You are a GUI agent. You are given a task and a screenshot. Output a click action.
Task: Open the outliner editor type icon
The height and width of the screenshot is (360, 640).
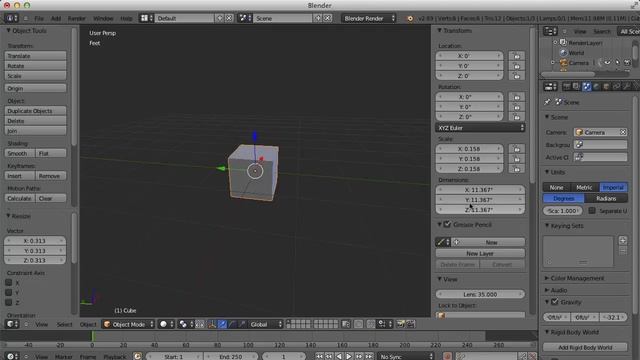pyautogui.click(x=550, y=31)
